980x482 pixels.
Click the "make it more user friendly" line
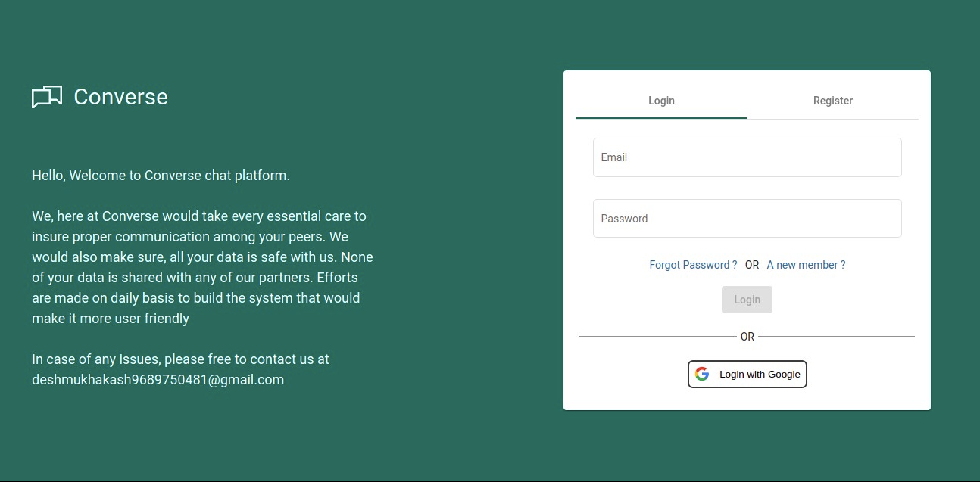click(111, 319)
